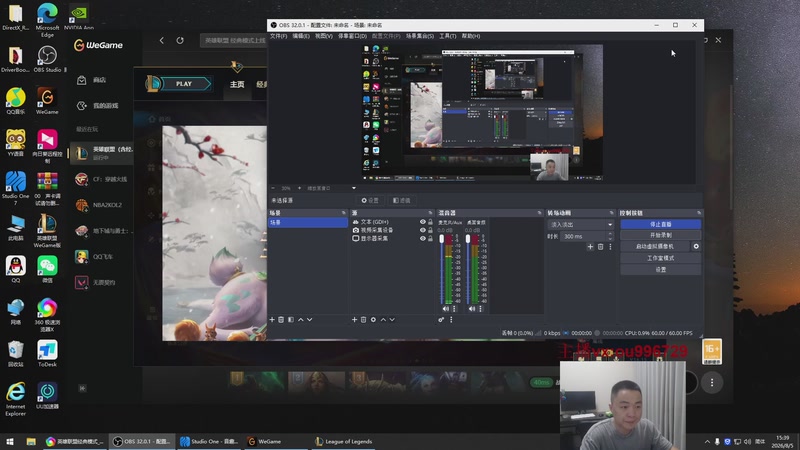
Task: Toggle visibility of video capture device source
Action: tap(422, 230)
